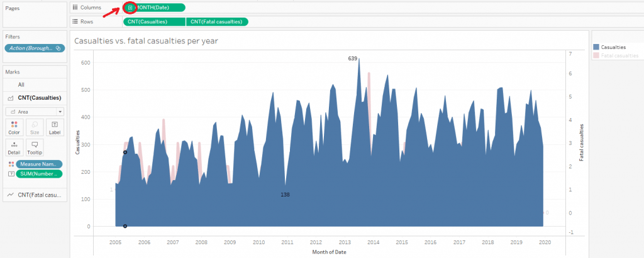Open the Detail marks card
Screen dimensions: 644x258
pos(14,148)
